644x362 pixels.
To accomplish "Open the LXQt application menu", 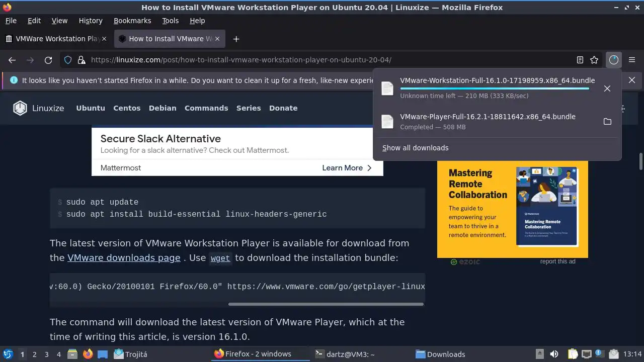I will (x=8, y=354).
